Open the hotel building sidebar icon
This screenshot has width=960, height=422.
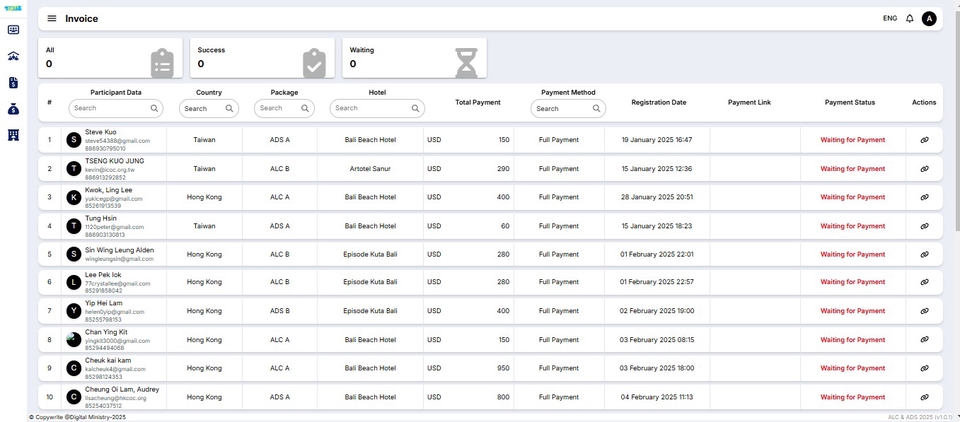point(13,135)
